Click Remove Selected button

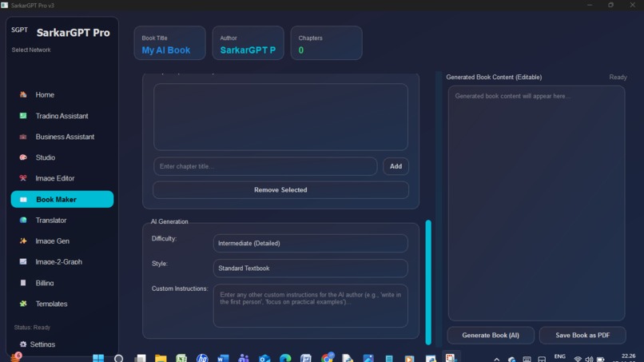click(280, 190)
